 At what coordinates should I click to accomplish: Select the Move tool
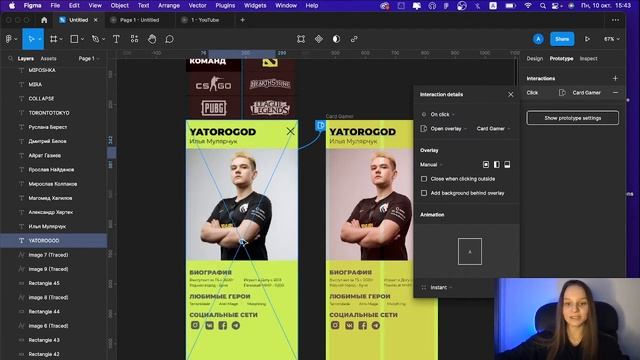coord(31,39)
